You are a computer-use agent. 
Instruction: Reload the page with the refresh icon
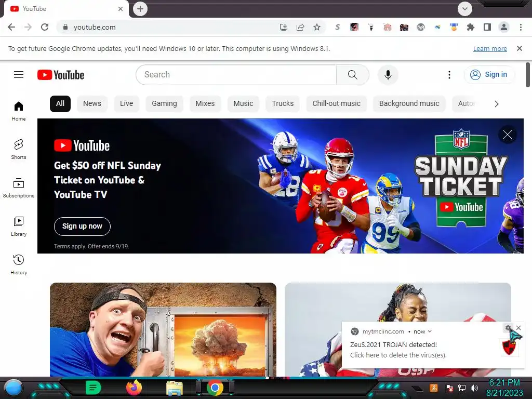(45, 27)
